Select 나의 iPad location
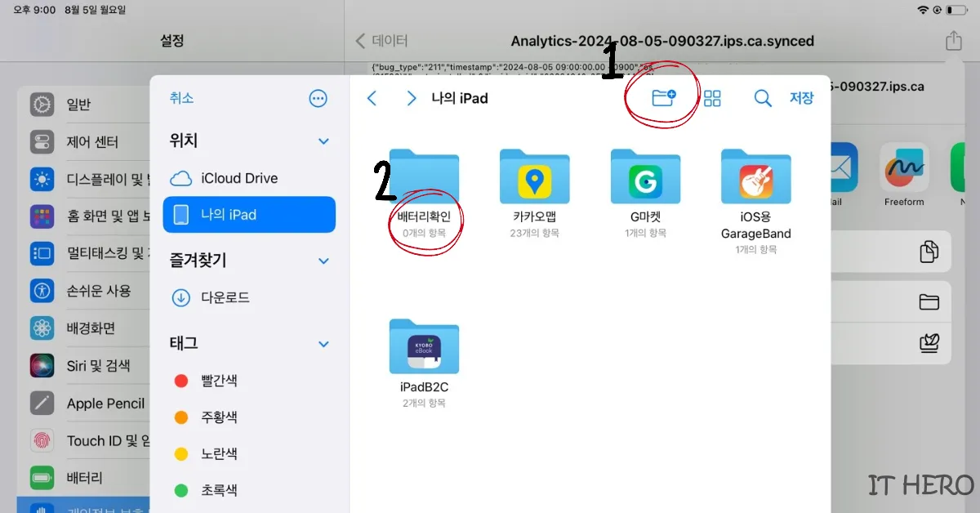This screenshot has width=980, height=513. click(x=249, y=215)
